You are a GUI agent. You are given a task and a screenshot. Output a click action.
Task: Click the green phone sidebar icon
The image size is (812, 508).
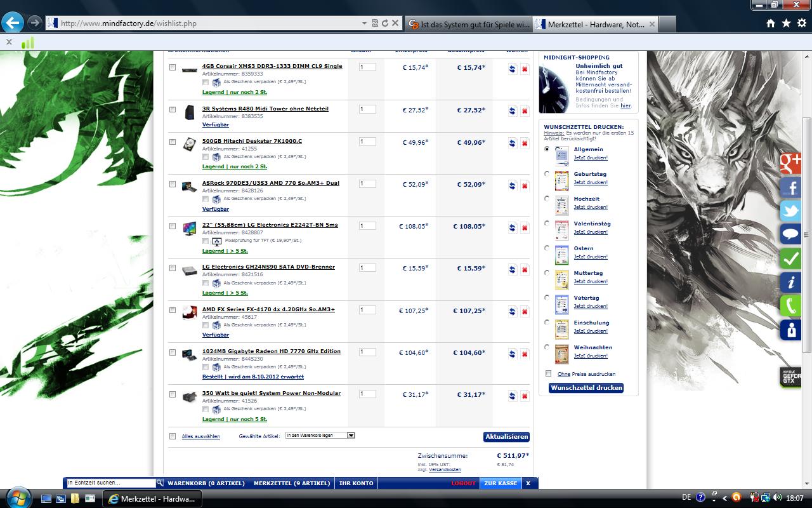pos(791,306)
